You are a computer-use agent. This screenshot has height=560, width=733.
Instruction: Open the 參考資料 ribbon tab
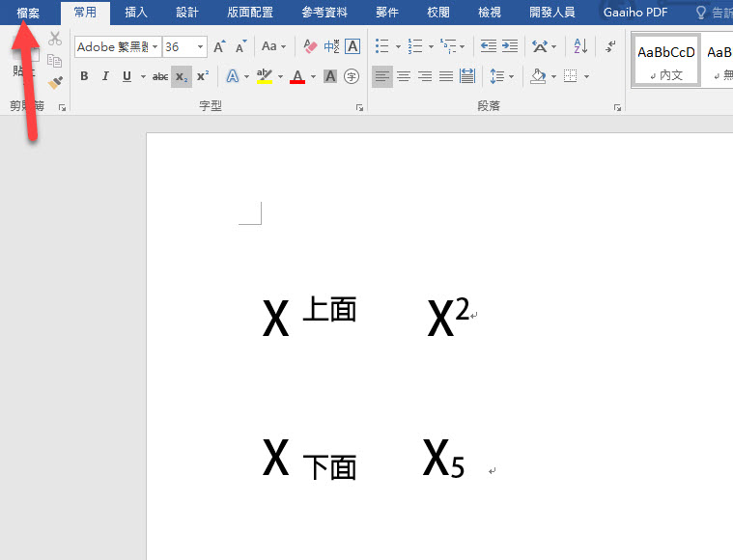point(324,13)
